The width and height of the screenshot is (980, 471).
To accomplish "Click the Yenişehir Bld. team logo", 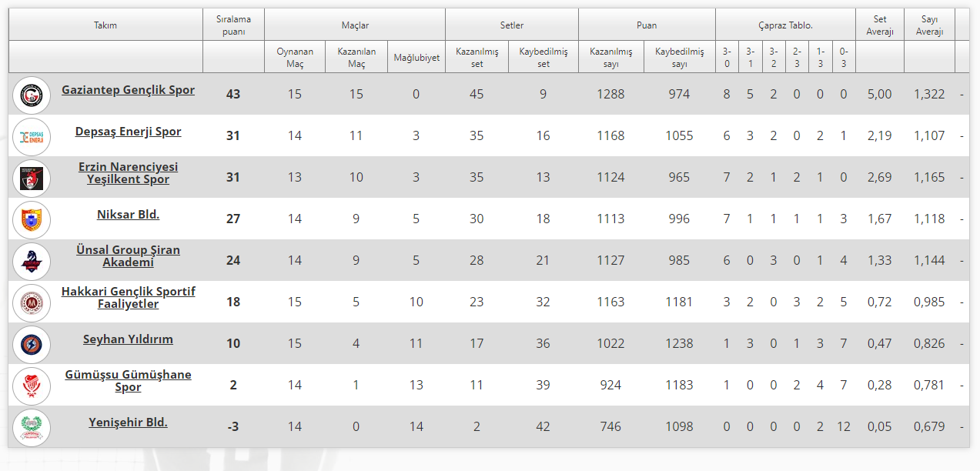I will 32,427.
